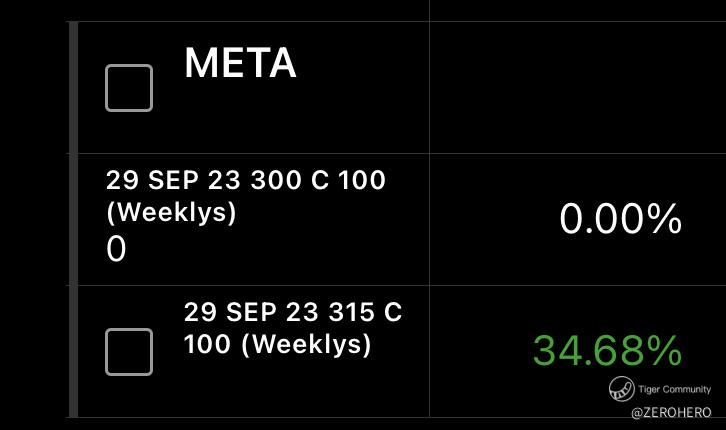Click the 0.00% change value
Viewport: 726px width, 430px height.
[x=620, y=220]
